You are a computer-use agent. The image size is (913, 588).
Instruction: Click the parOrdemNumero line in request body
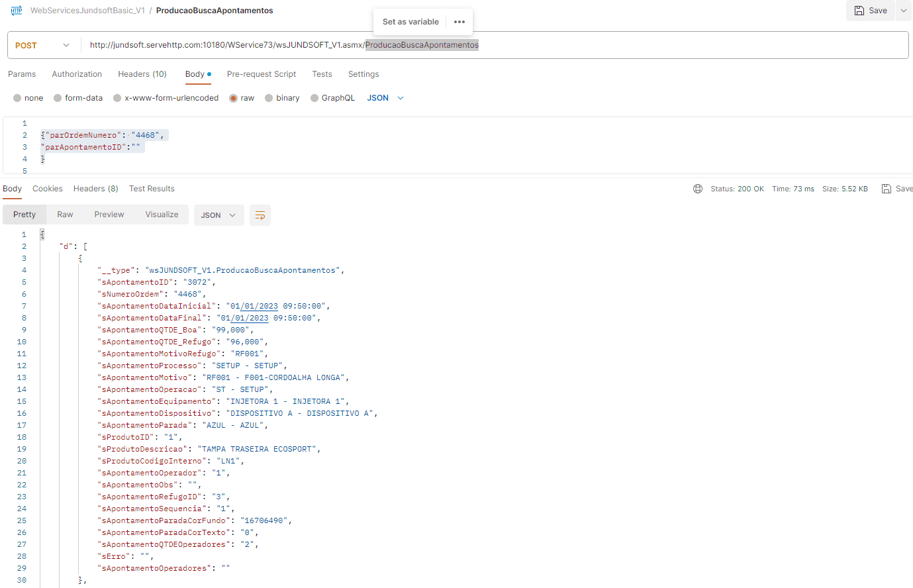pyautogui.click(x=103, y=135)
